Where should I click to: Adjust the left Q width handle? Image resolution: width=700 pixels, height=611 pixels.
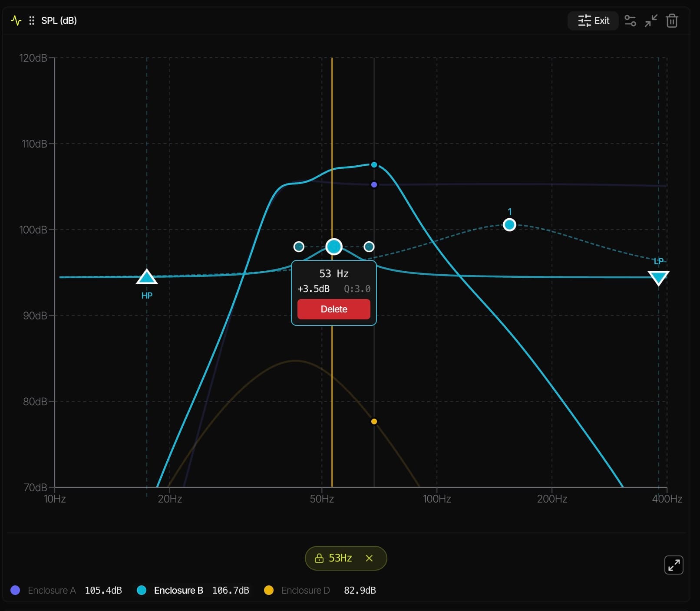299,246
